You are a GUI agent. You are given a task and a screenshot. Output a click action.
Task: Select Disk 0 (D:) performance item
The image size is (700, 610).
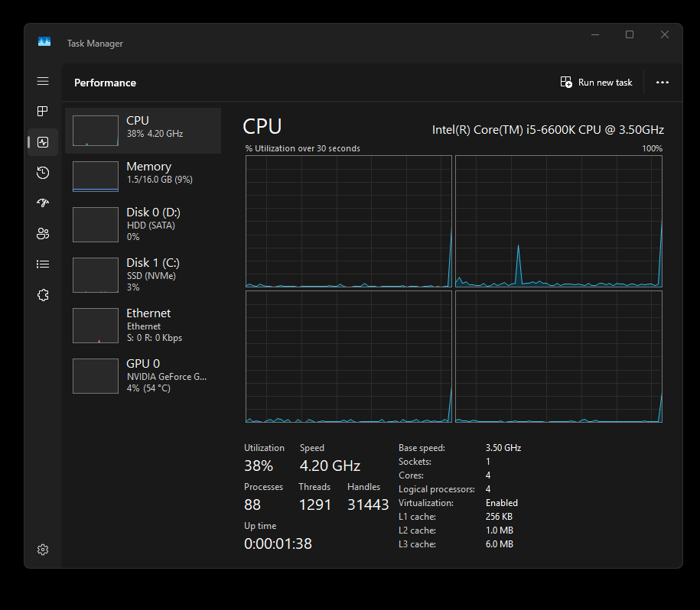coord(143,224)
